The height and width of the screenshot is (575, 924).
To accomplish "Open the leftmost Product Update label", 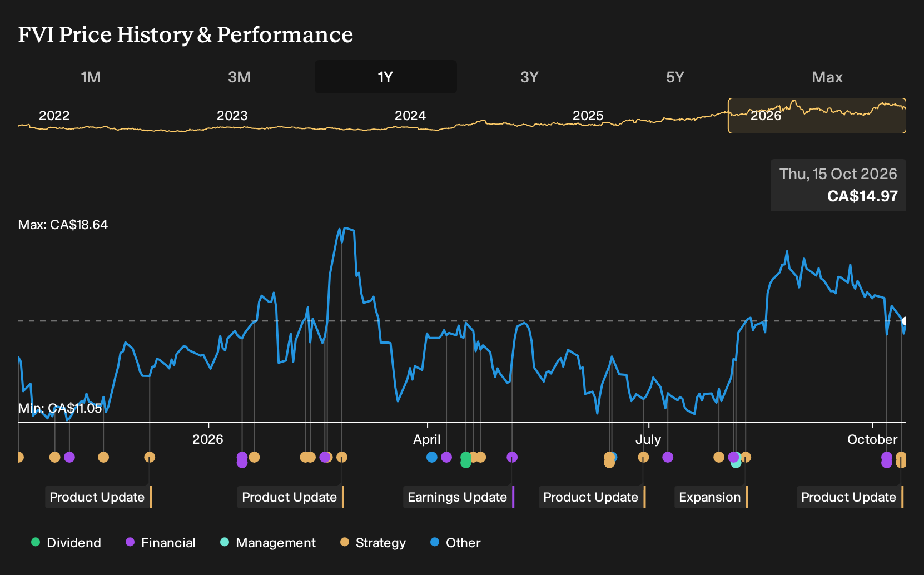I will (98, 497).
